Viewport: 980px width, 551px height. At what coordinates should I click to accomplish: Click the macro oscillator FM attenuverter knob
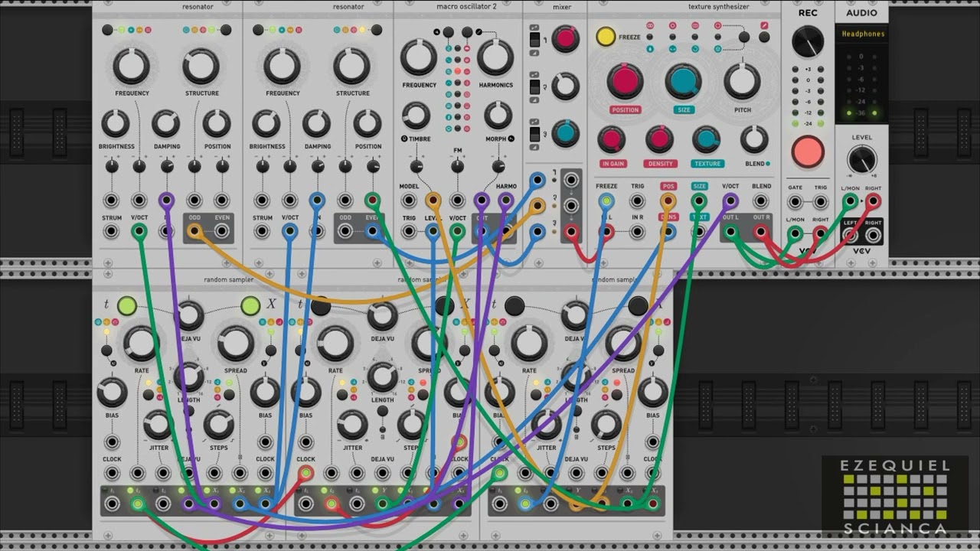point(457,165)
